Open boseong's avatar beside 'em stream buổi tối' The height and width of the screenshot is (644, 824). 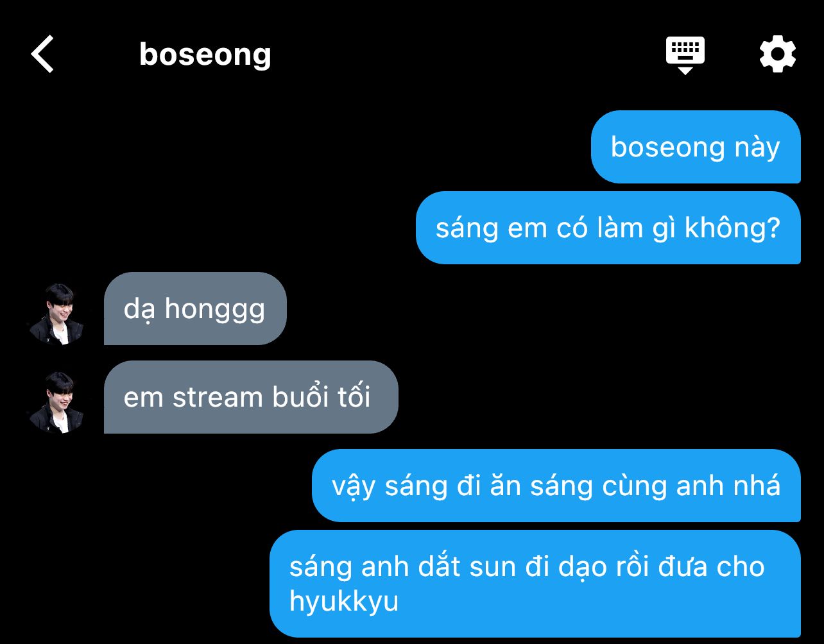pyautogui.click(x=56, y=402)
